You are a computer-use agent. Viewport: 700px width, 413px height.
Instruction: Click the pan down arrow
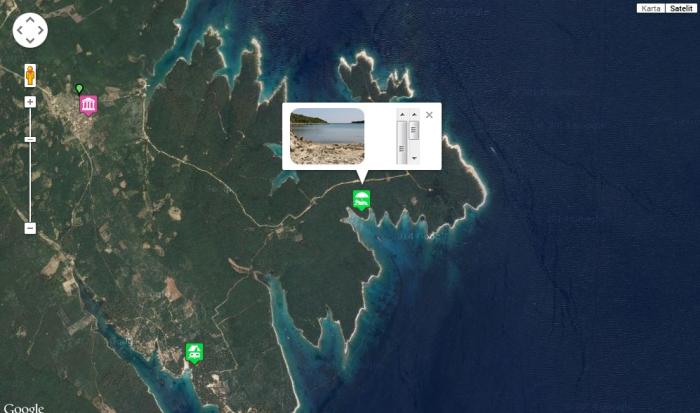pos(30,41)
